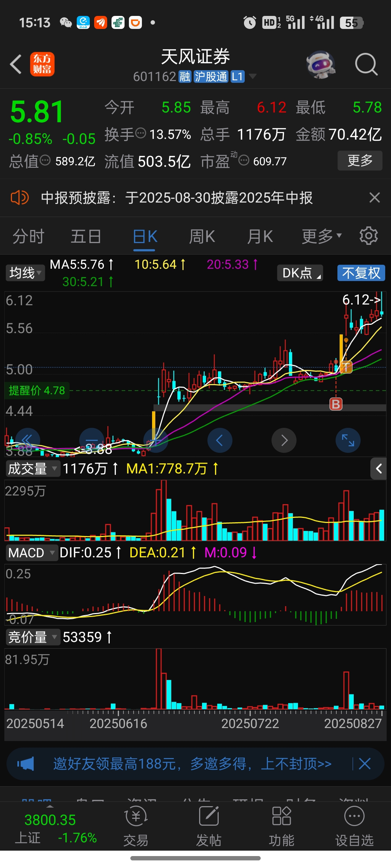
Task: Open the 中报预披露 announcement text
Action: (177, 198)
